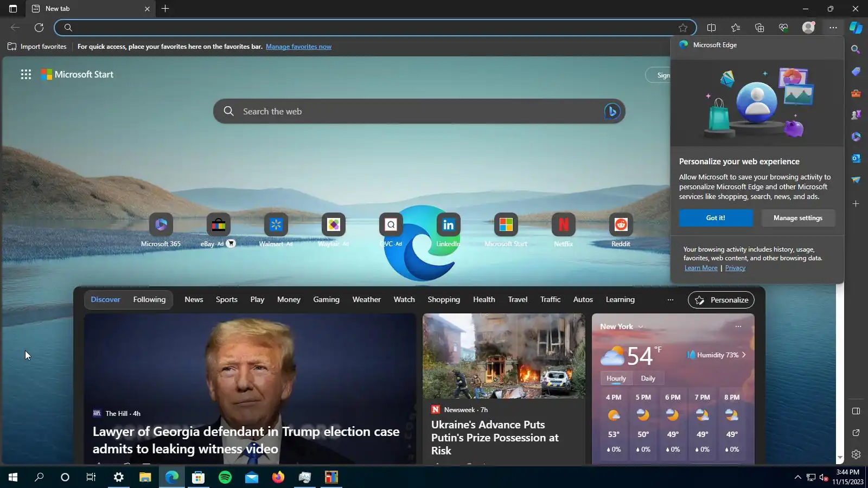
Task: Click the page scrollbar down arrow
Action: point(840,458)
